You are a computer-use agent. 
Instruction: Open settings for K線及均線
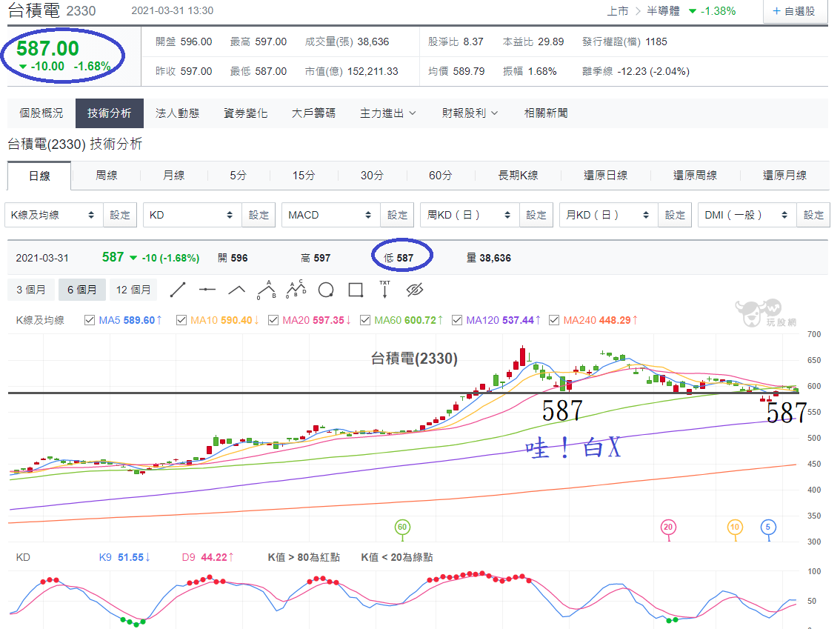pos(120,215)
